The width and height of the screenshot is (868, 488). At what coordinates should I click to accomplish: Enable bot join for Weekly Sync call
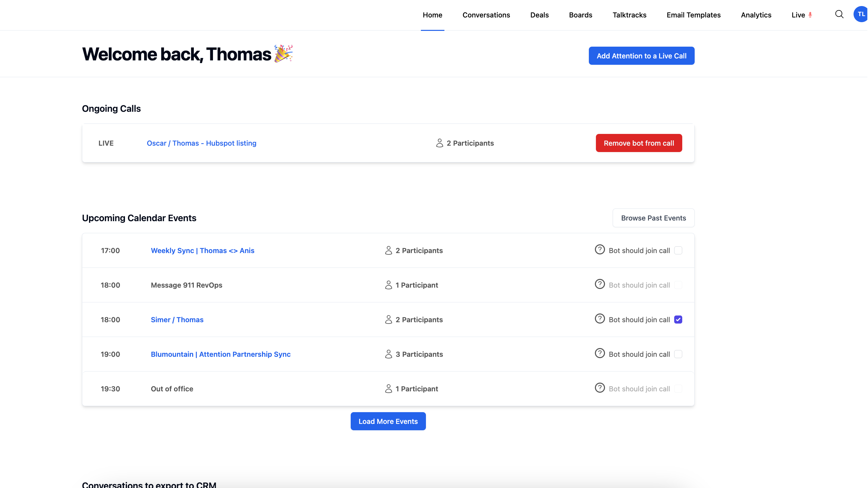tap(678, 251)
